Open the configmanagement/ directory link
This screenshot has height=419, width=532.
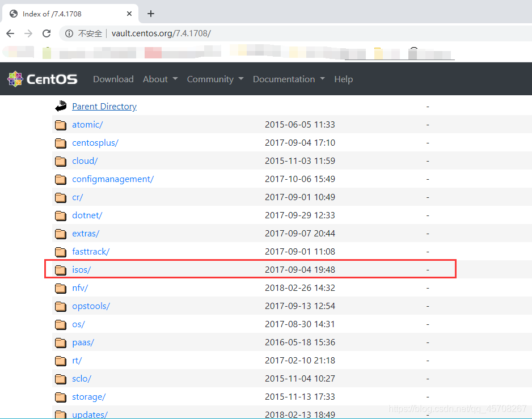[113, 179]
